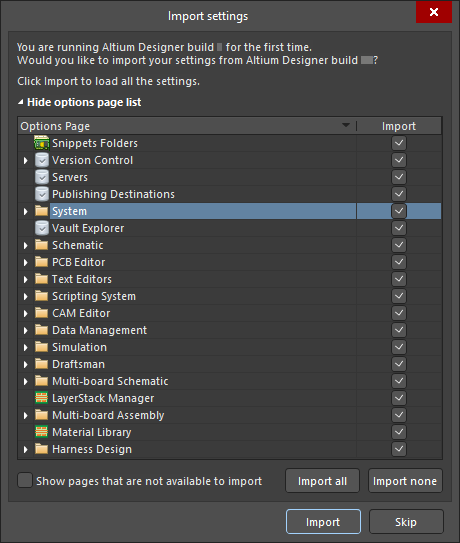Click the Version Control database icon
The width and height of the screenshot is (460, 543).
[x=42, y=160]
